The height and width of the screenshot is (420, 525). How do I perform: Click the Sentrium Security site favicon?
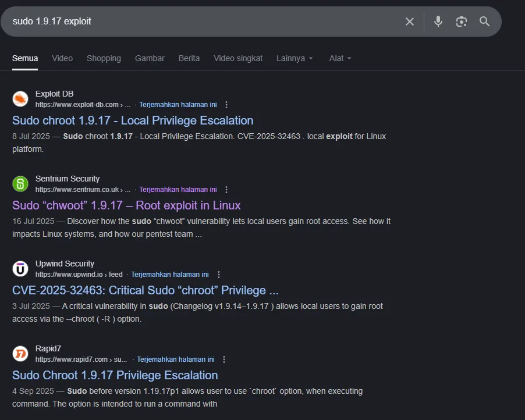coord(20,184)
